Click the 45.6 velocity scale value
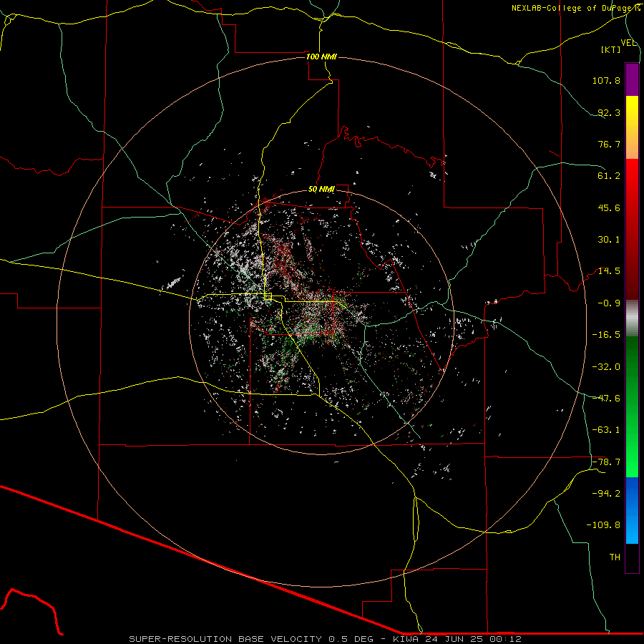 609,208
